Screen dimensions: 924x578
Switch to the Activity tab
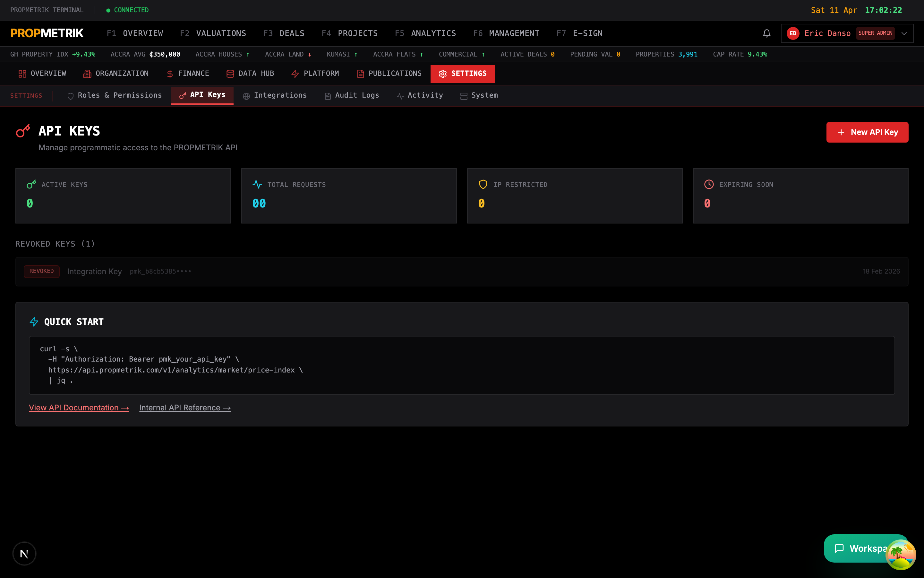coord(420,96)
